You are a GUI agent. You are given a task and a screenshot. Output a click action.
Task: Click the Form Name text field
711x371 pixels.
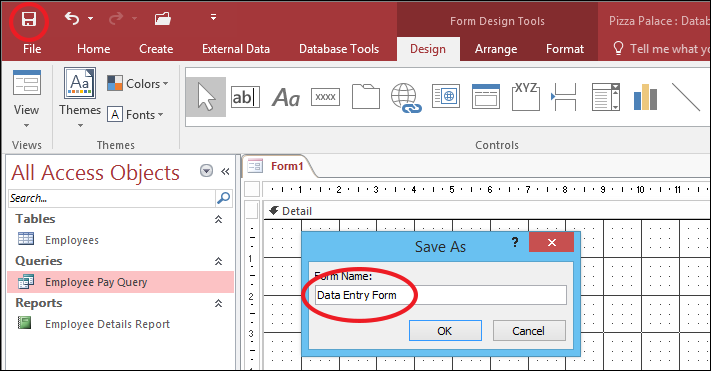(441, 295)
